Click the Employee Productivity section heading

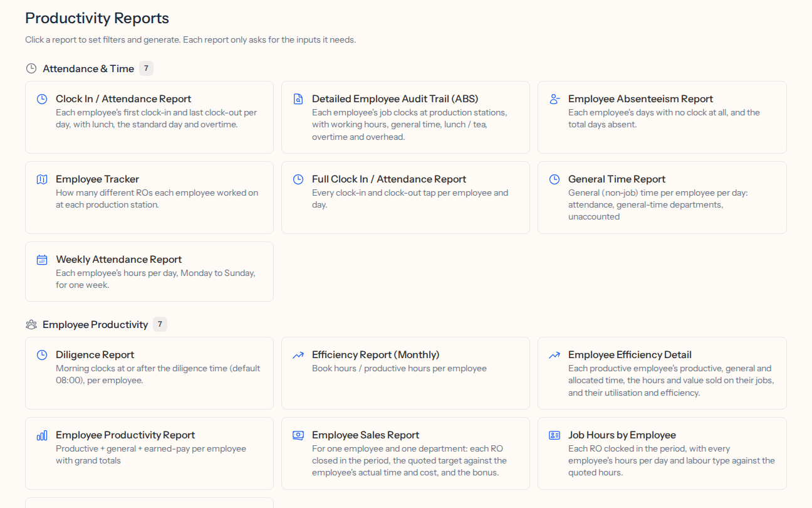[95, 325]
